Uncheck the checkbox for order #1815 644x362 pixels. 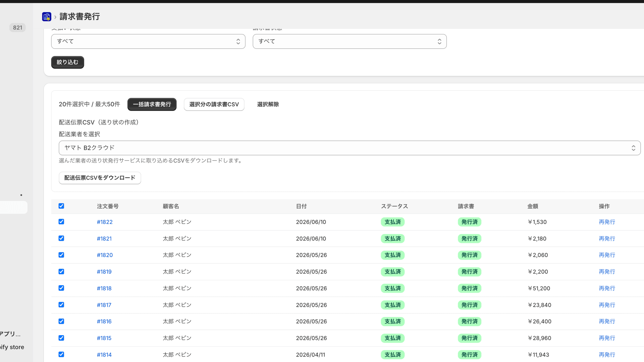61,338
